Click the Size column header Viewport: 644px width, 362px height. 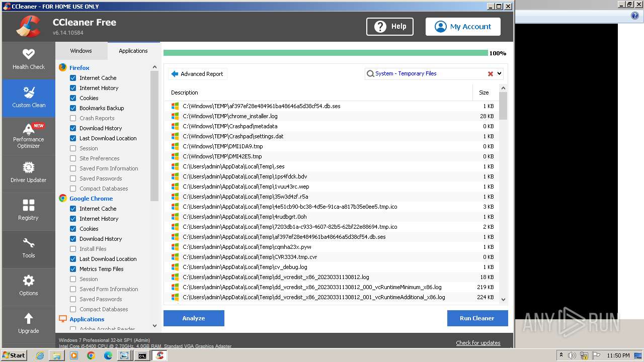485,93
